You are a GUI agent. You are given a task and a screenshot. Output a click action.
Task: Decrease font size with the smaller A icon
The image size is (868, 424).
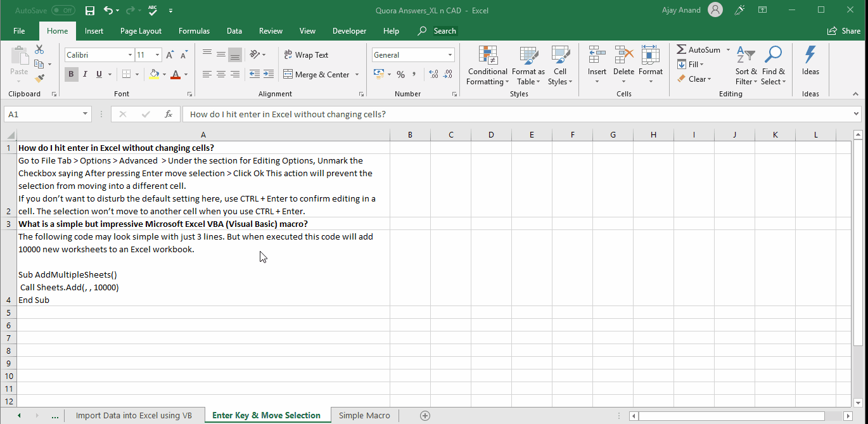[x=183, y=55]
